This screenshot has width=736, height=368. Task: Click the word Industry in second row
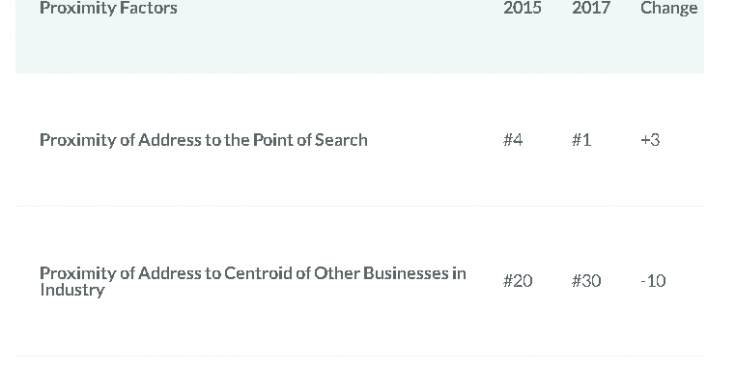72,290
